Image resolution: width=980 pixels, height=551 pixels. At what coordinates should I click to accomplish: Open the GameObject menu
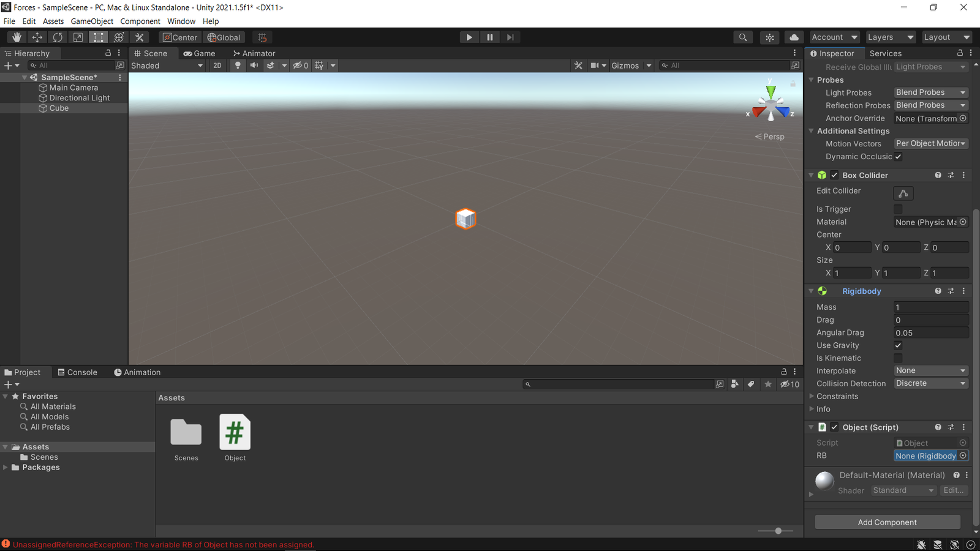92,21
